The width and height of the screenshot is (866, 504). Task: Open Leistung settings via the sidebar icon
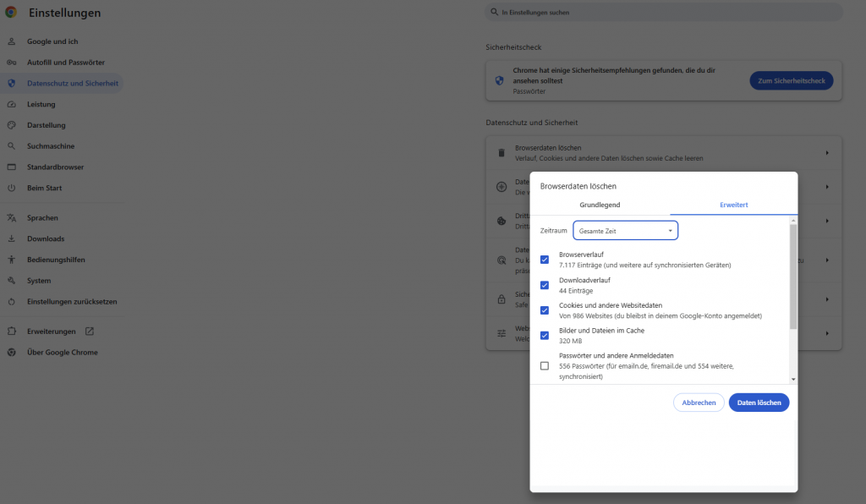(12, 103)
